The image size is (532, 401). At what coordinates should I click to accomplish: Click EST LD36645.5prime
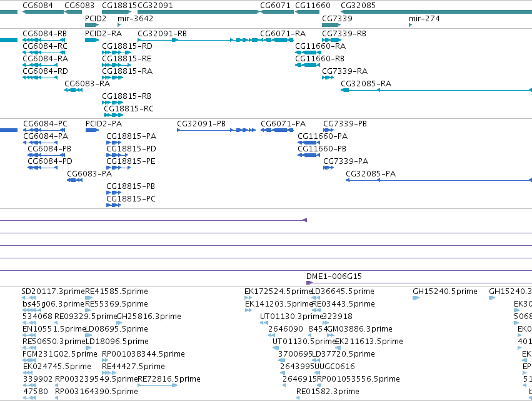pos(343,292)
